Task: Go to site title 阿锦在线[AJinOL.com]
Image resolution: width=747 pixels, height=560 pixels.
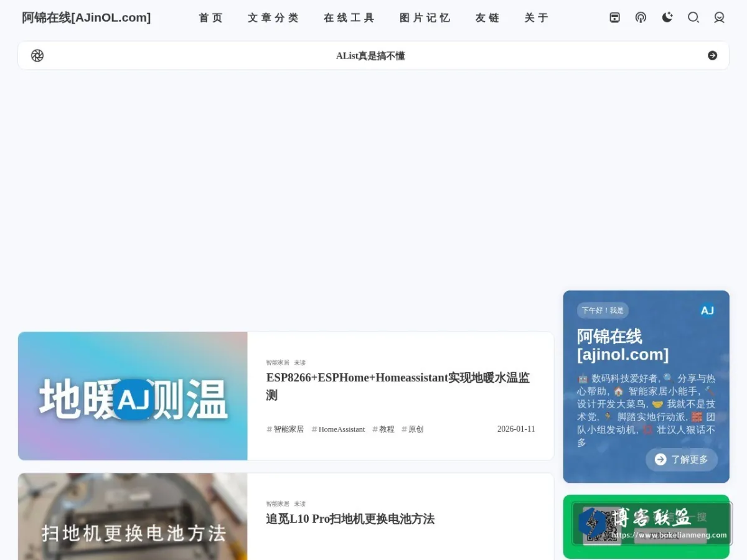Action: pyautogui.click(x=87, y=17)
